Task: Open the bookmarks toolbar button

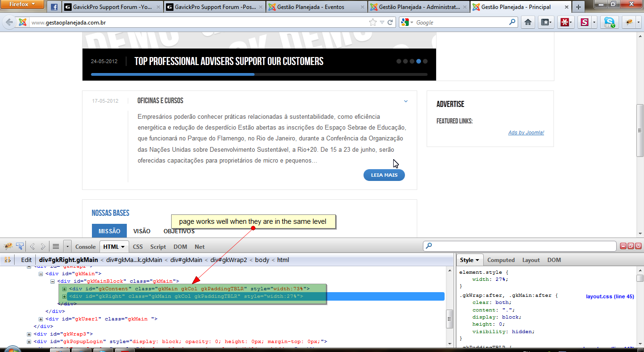Action: coord(546,22)
